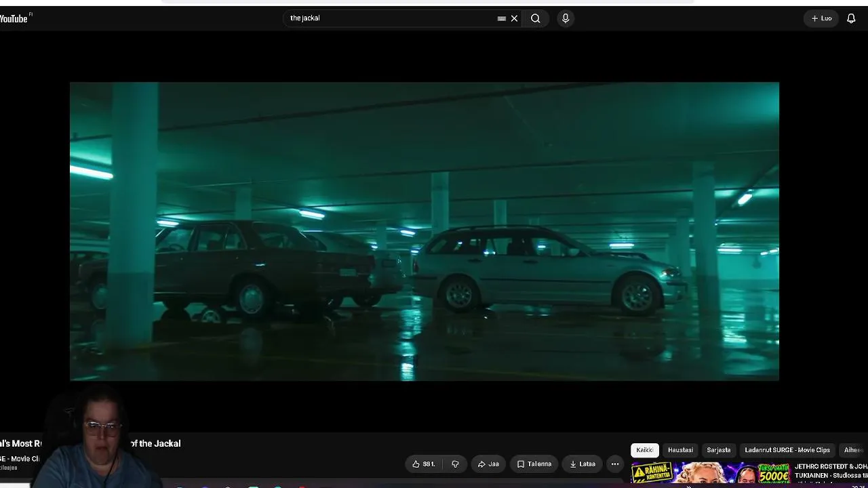
Task: Pause the video by clicking the player
Action: click(425, 231)
